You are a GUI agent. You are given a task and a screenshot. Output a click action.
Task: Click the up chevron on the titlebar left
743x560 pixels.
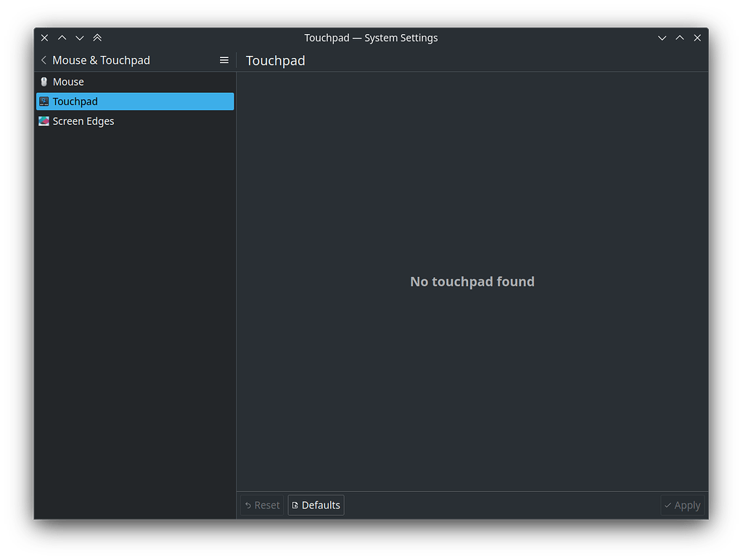62,37
